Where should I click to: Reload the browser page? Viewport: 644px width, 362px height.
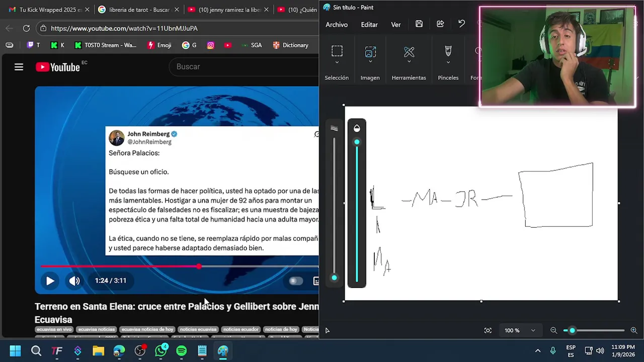[26, 29]
